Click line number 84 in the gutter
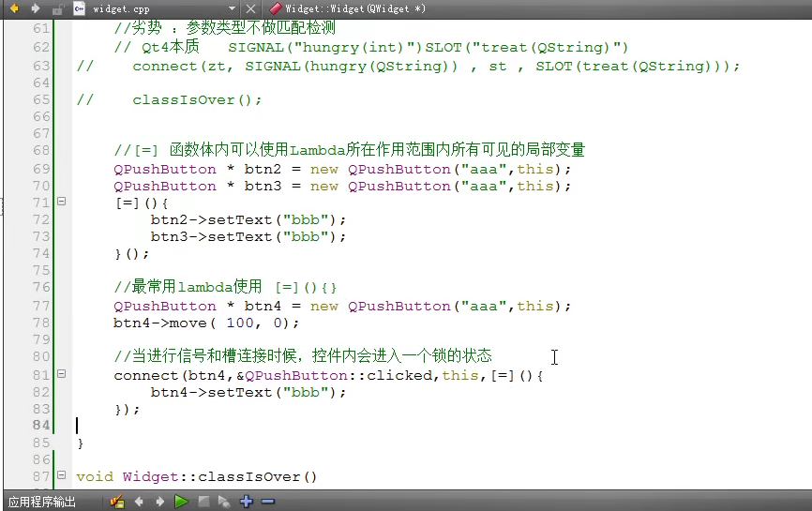This screenshot has width=812, height=511. [41, 425]
